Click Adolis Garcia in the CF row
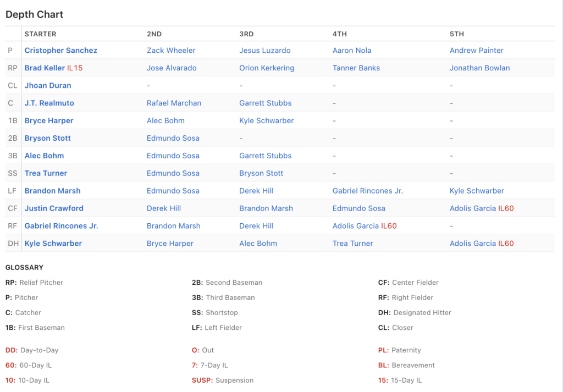563x392 pixels. click(x=472, y=208)
